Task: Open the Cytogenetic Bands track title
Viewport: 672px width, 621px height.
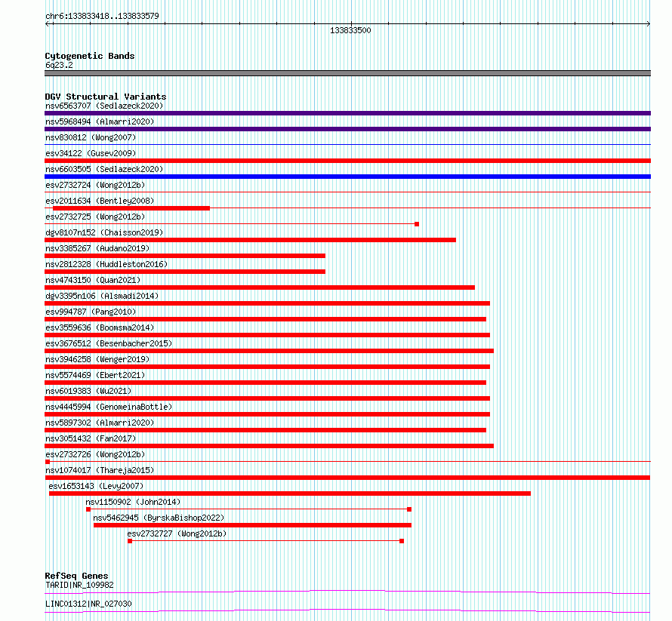Action: (x=90, y=56)
